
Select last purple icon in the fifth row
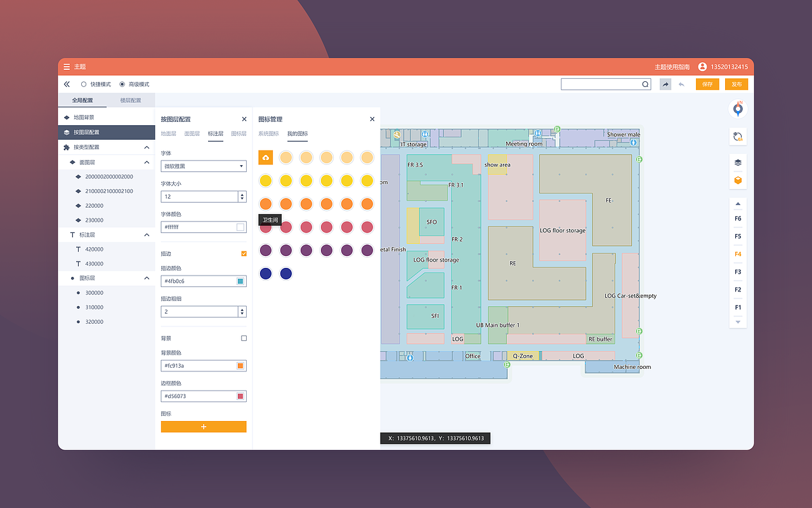coord(367,250)
